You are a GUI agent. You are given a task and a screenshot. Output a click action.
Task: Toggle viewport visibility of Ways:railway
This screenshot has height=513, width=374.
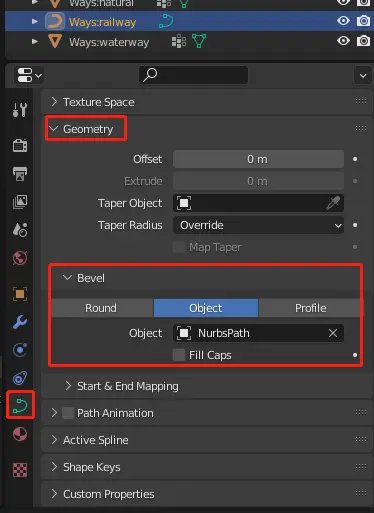(343, 21)
